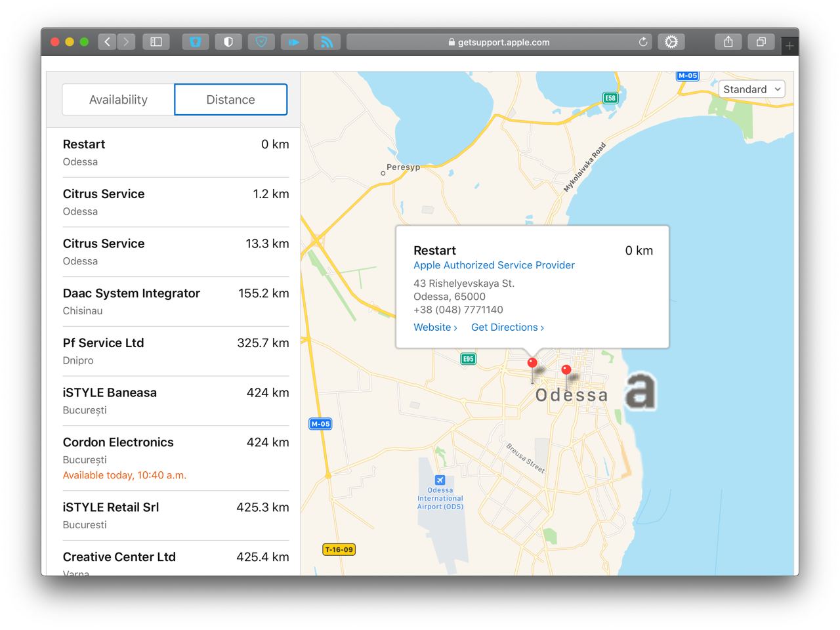
Task: Click the blue arrow extension icon
Action: click(x=294, y=42)
